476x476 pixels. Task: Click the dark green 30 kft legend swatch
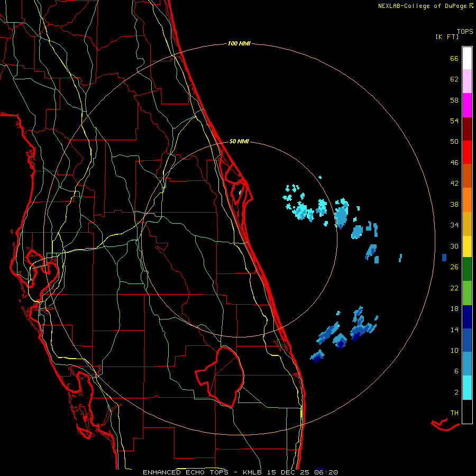click(467, 269)
